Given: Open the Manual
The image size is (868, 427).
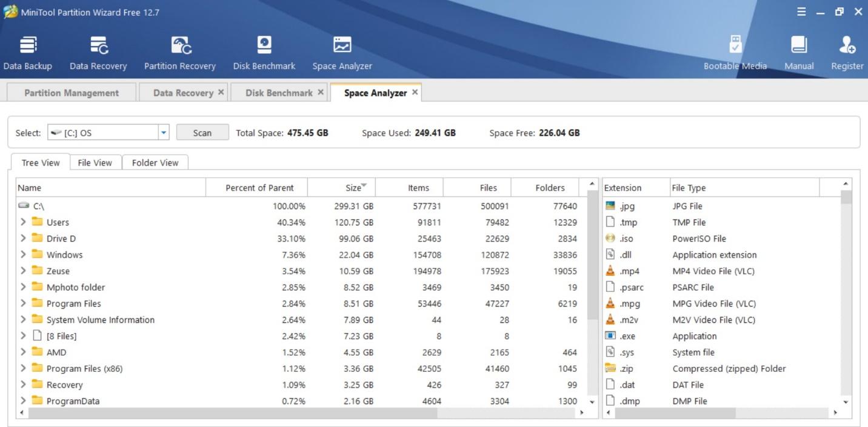Looking at the screenshot, I should coord(799,53).
